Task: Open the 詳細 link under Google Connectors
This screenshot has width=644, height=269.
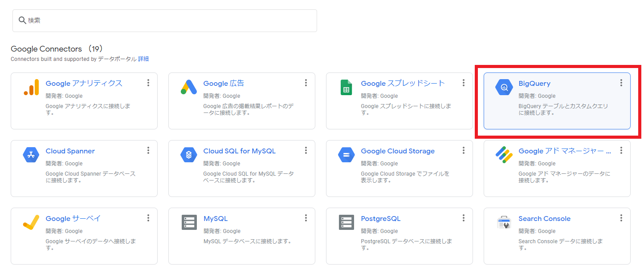Action: pyautogui.click(x=143, y=59)
